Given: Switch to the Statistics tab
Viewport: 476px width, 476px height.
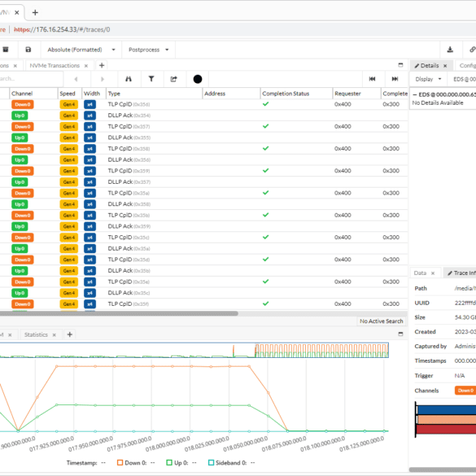Looking at the screenshot, I should 36,334.
